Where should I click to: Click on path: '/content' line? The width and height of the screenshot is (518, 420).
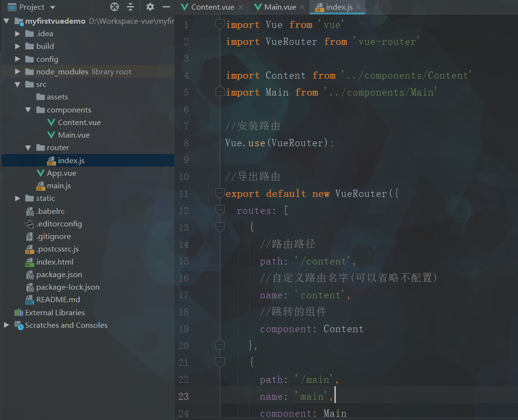point(307,261)
